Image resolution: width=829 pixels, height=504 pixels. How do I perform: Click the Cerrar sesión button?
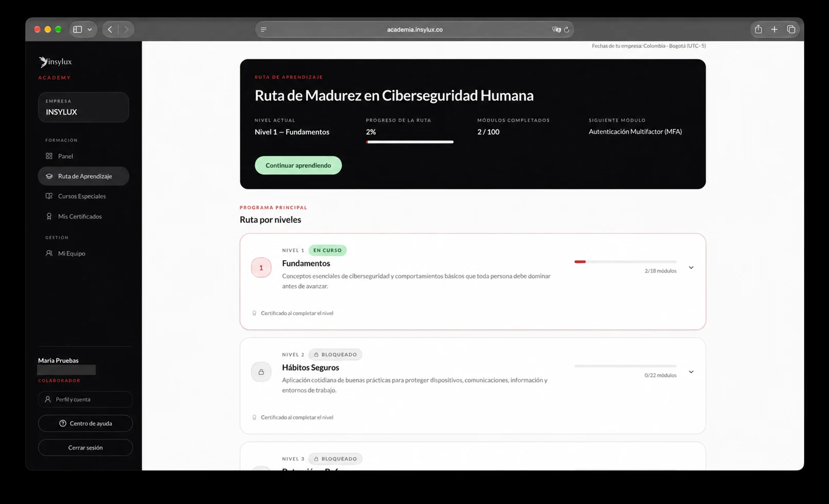[85, 447]
